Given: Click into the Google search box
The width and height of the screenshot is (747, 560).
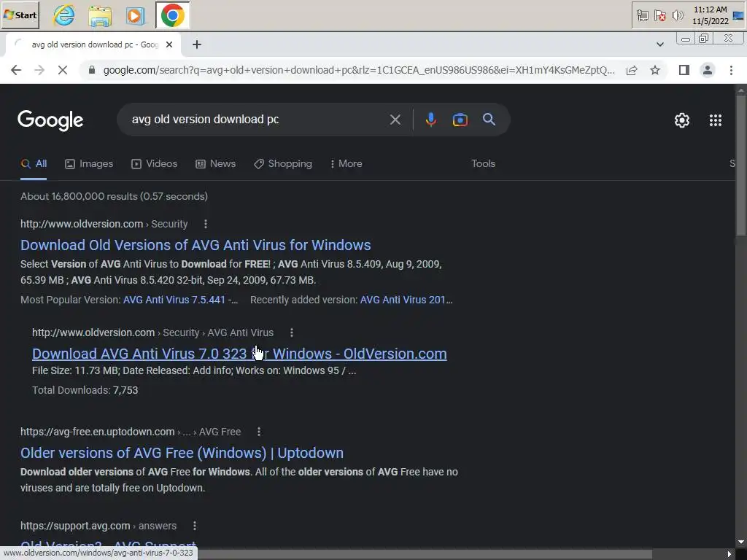Looking at the screenshot, I should click(x=258, y=120).
